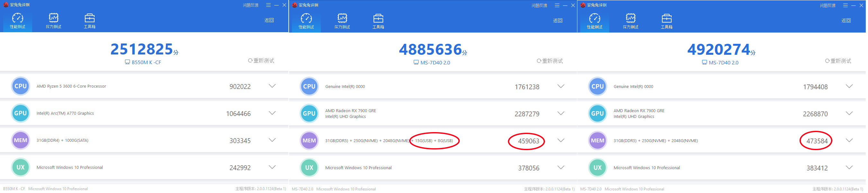The width and height of the screenshot is (868, 193).
Task: Click the CPU score 902022
Action: (x=240, y=87)
